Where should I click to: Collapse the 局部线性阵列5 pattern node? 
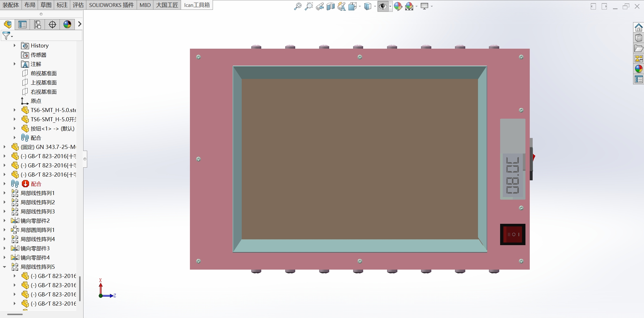4,267
